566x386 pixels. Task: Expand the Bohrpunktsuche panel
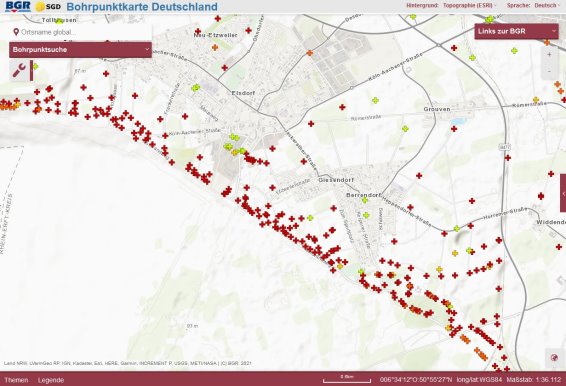pos(80,49)
